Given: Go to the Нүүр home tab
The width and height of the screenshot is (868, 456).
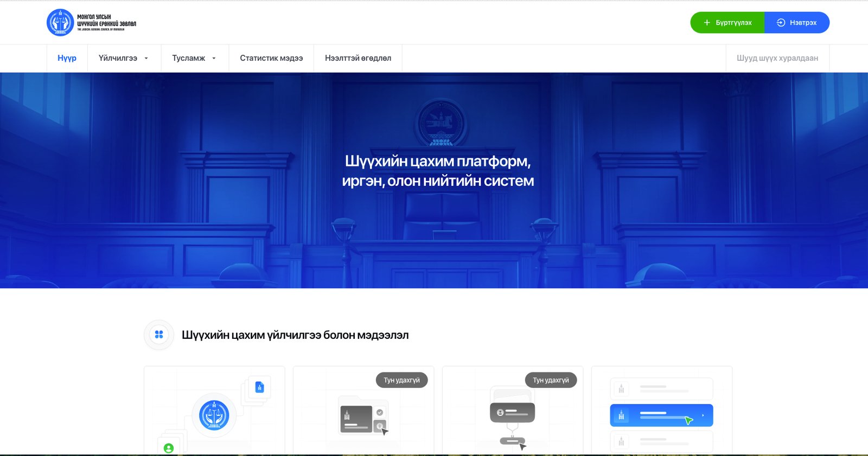Looking at the screenshot, I should click(x=67, y=58).
